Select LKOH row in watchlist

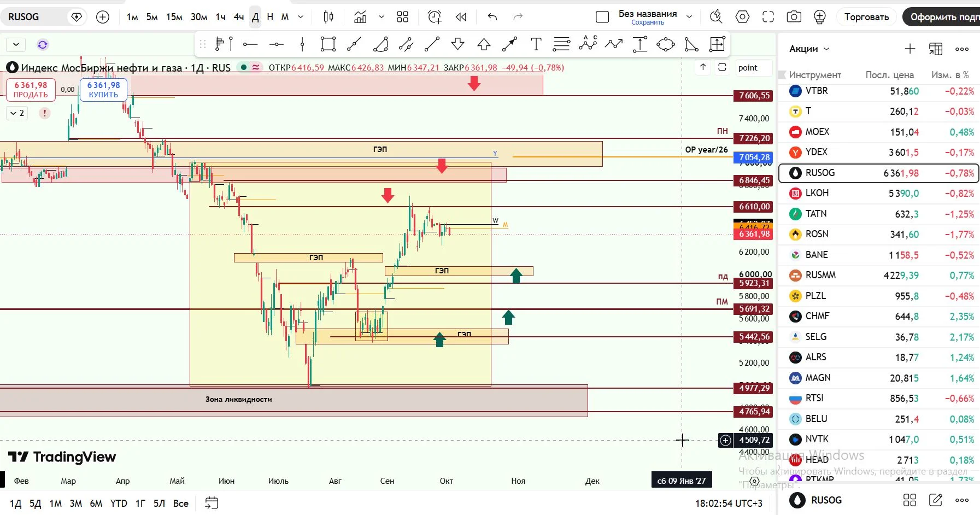pyautogui.click(x=879, y=193)
